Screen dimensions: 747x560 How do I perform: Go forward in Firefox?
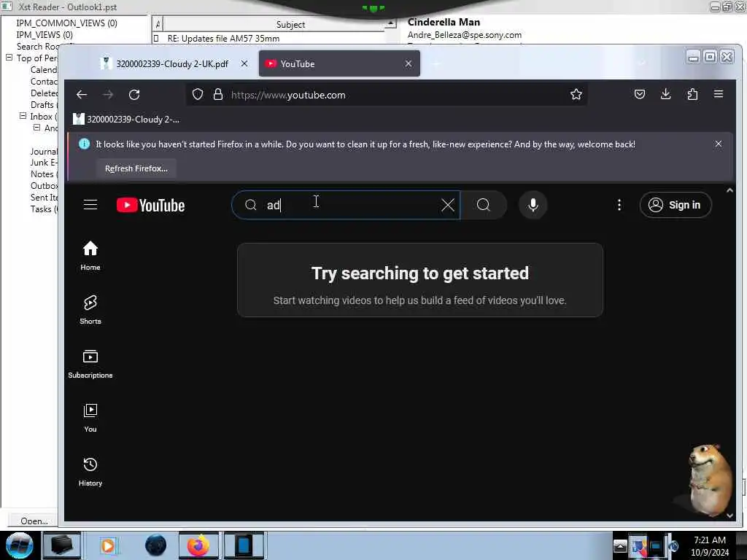tap(108, 95)
